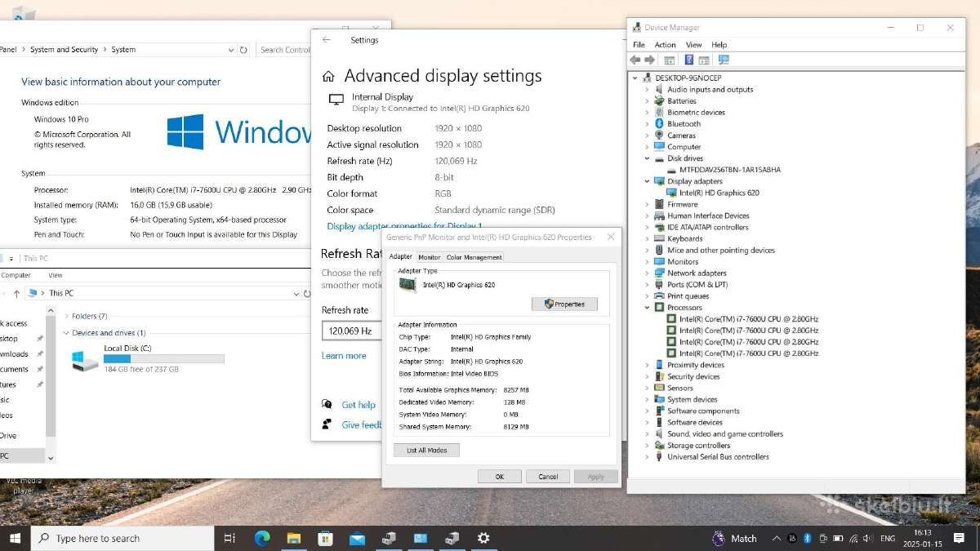Expand Audio inputs and outputs node

click(647, 90)
